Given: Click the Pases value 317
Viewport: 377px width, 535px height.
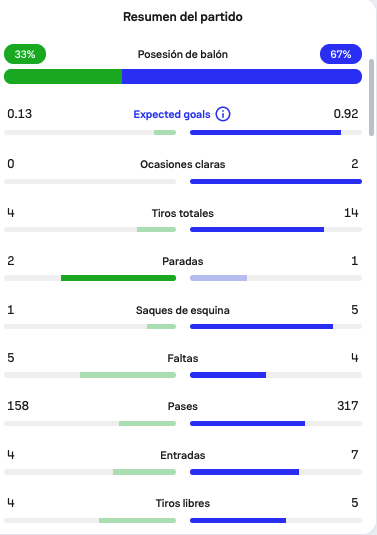Looking at the screenshot, I should [x=348, y=406].
